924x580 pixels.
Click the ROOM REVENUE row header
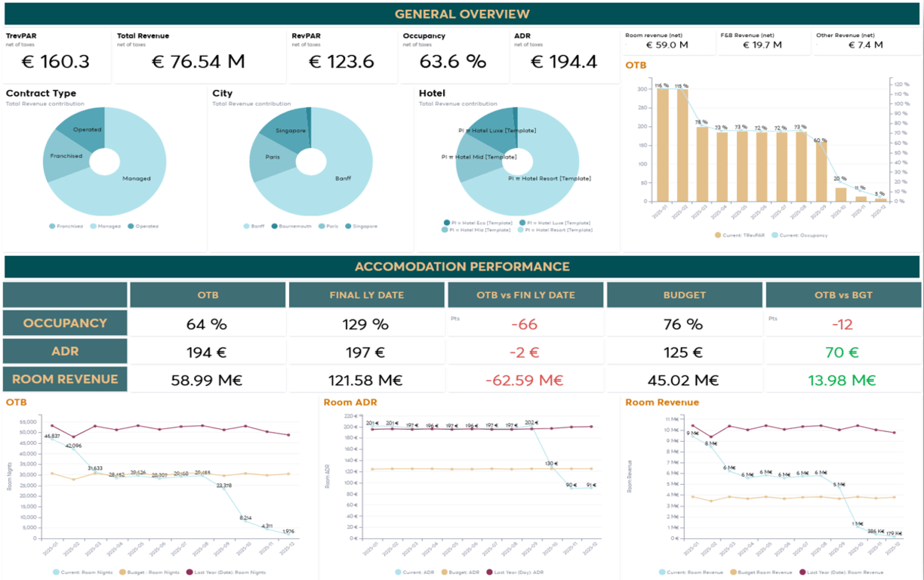(x=64, y=380)
